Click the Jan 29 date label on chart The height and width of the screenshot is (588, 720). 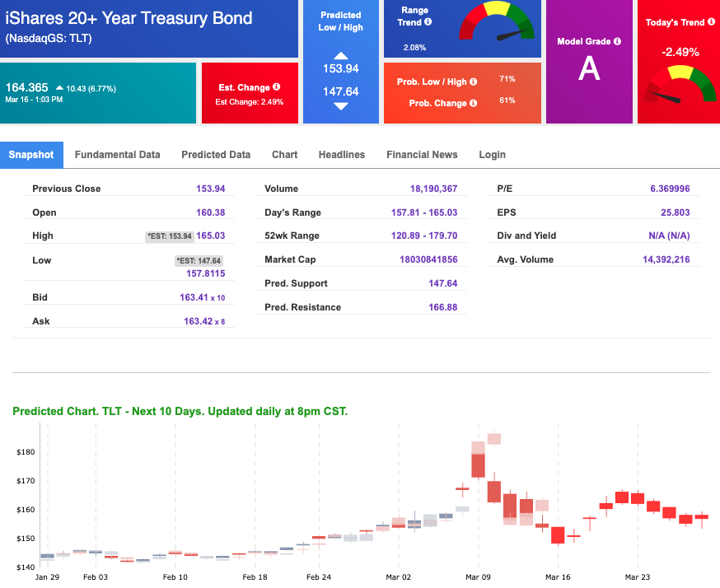47,577
